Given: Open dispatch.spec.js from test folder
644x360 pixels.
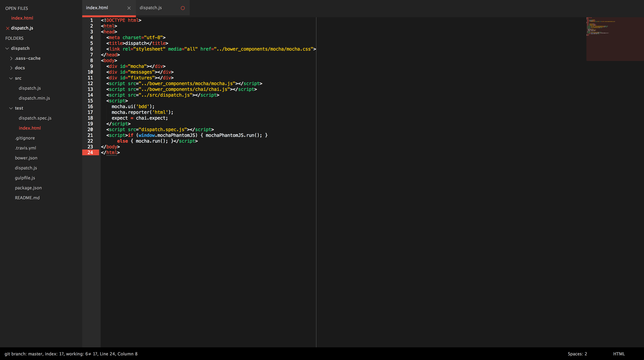Looking at the screenshot, I should pos(35,118).
